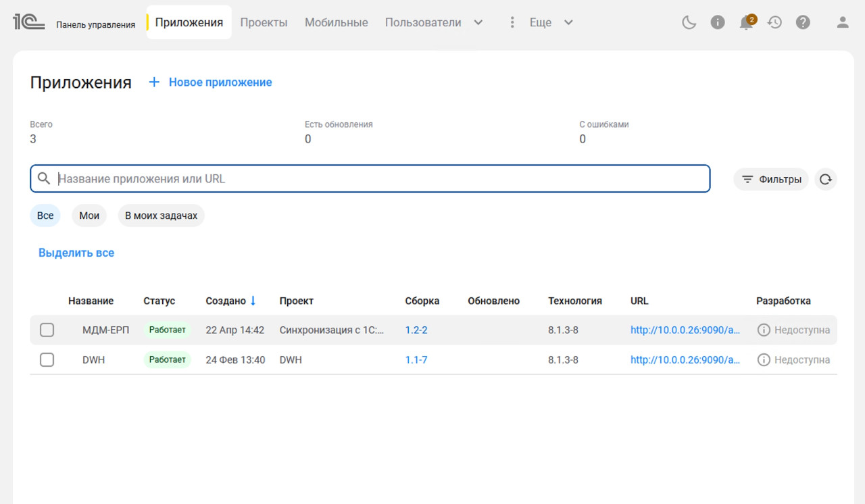
Task: Click date 22 Апр 14:42
Action: [235, 330]
